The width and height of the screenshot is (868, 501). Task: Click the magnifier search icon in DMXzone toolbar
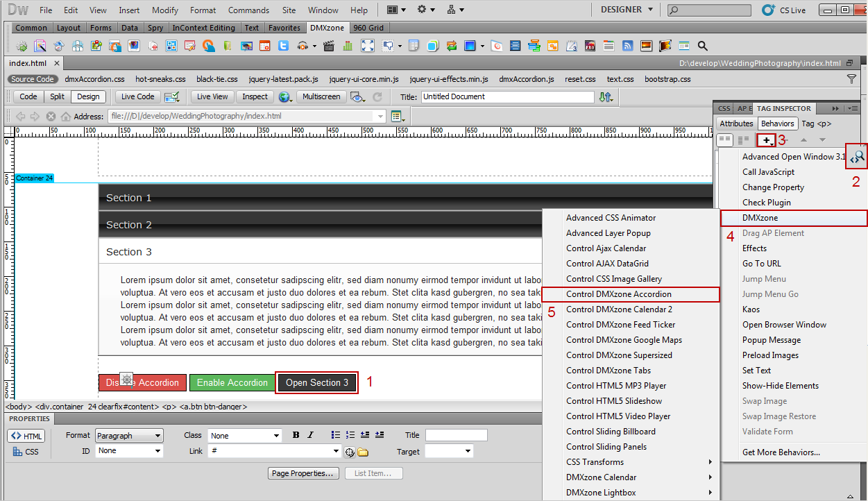click(x=702, y=46)
